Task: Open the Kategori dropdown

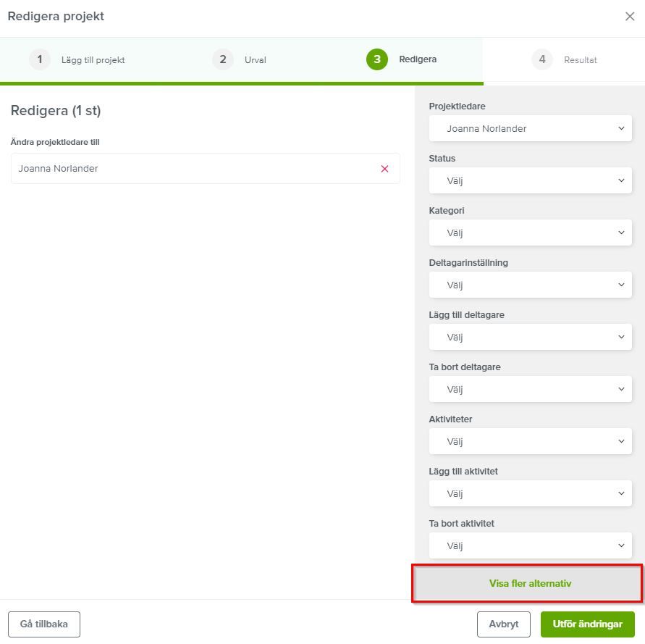Action: [530, 233]
